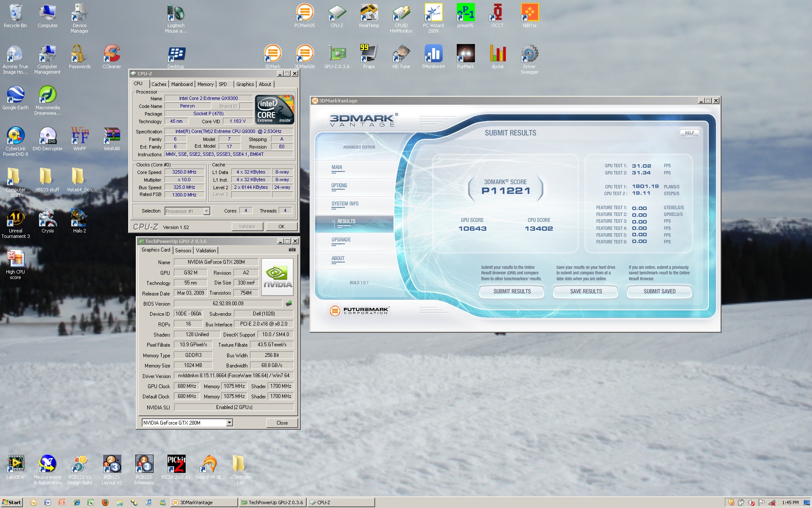Switch to CPU-Z Caches tab

pyautogui.click(x=159, y=84)
